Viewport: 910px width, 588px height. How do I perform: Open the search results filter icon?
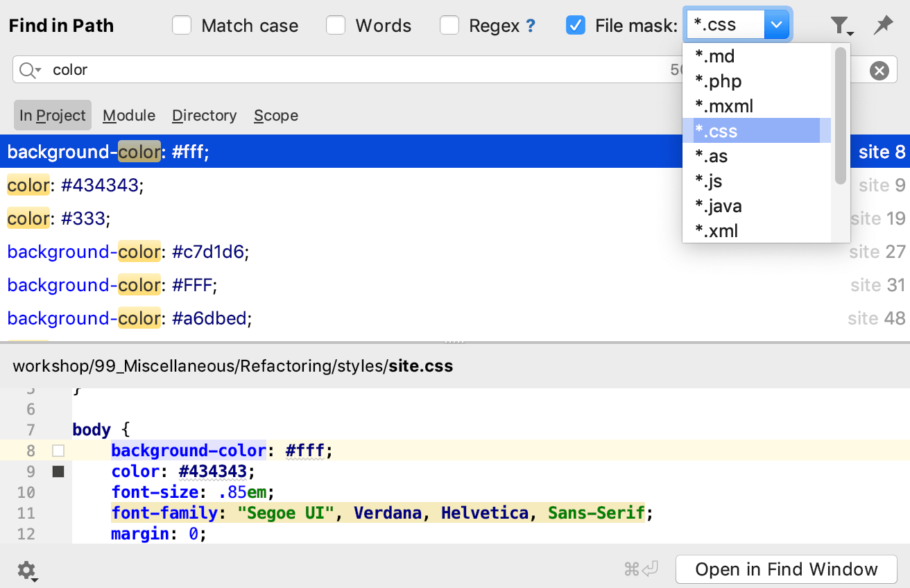pyautogui.click(x=841, y=26)
